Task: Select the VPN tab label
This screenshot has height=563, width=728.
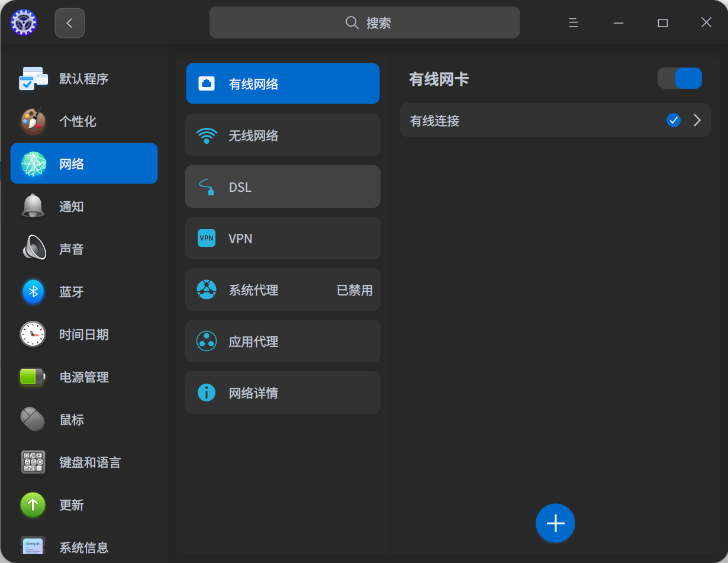Action: 240,239
